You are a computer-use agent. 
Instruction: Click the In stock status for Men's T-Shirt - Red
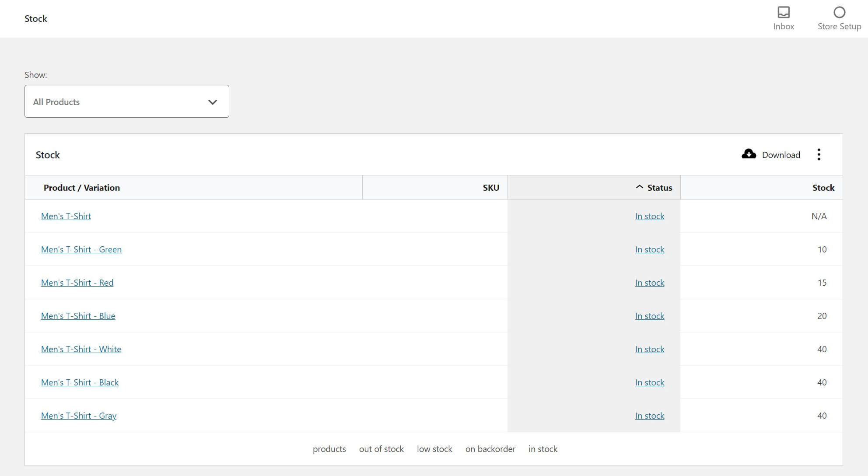pyautogui.click(x=650, y=282)
